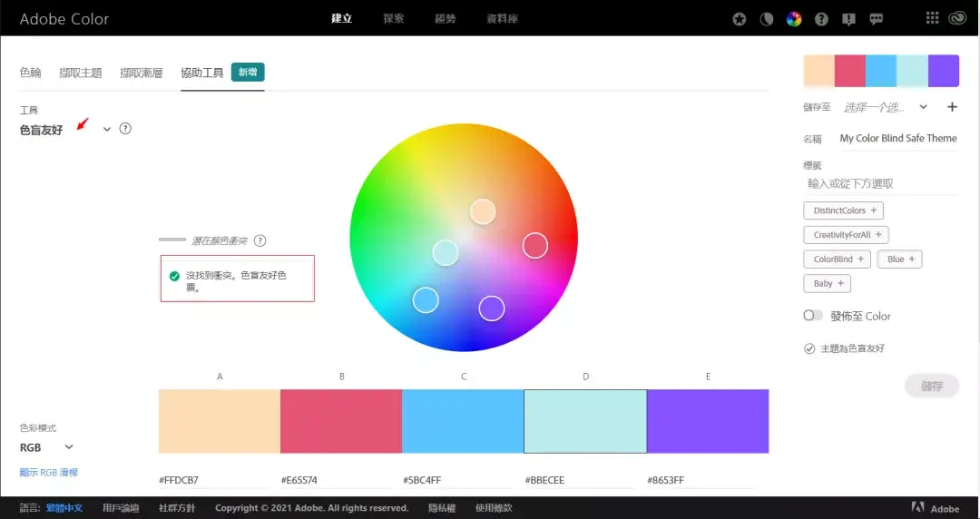Add the ColorBlind tag
The width and height of the screenshot is (980, 519).
(837, 259)
